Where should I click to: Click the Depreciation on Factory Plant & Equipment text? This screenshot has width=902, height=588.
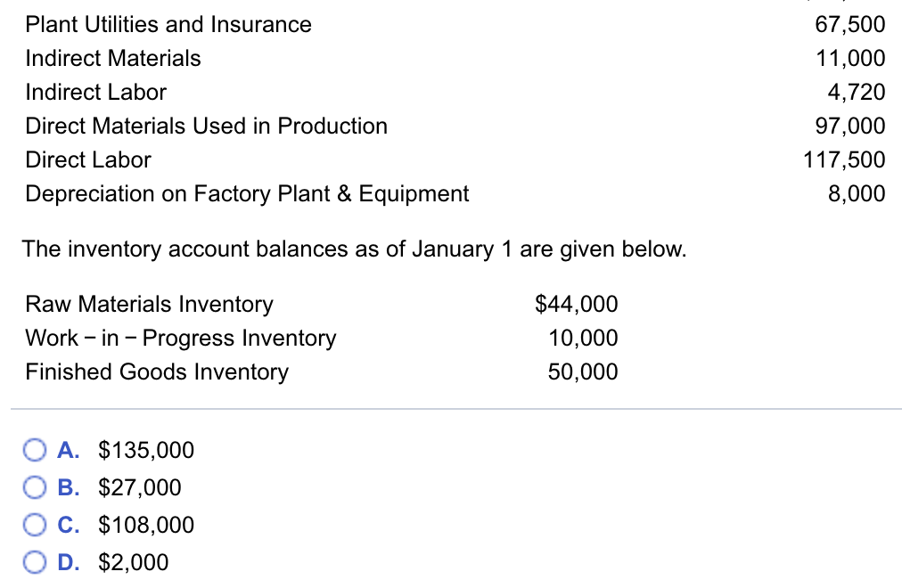(246, 194)
